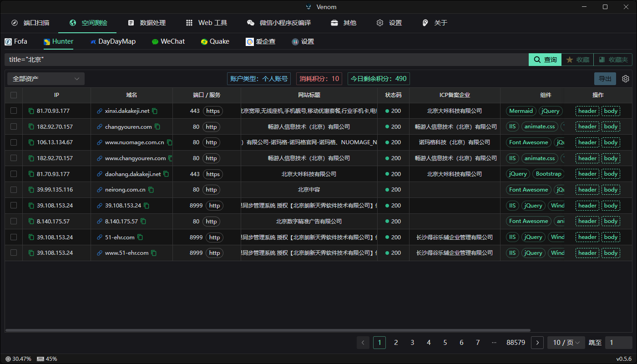637x364 pixels.
Task: Click the 收藏 star button
Action: pos(577,60)
